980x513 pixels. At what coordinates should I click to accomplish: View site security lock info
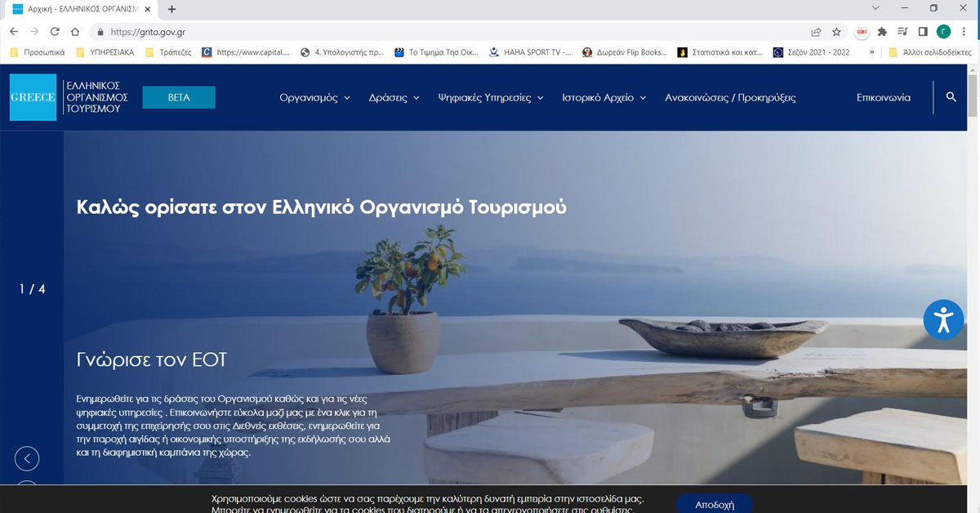pyautogui.click(x=100, y=32)
